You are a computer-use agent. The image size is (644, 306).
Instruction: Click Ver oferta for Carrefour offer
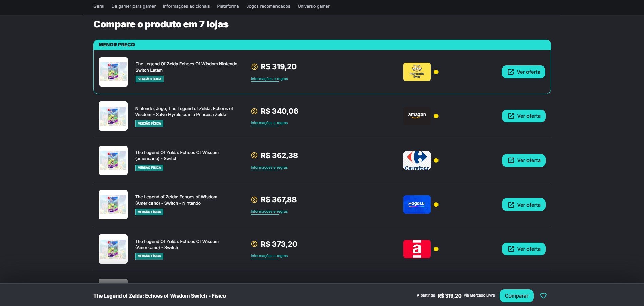524,160
